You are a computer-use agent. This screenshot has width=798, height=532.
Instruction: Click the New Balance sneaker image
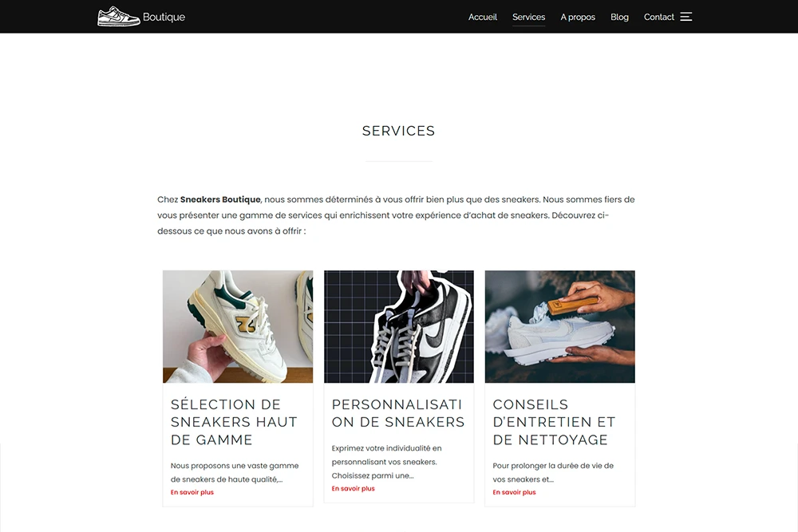(238, 326)
